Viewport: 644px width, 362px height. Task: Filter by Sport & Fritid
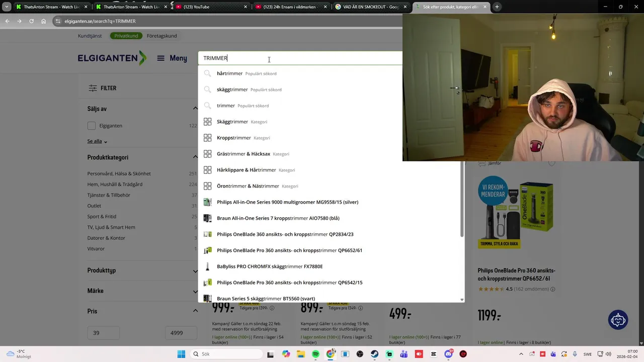(102, 217)
